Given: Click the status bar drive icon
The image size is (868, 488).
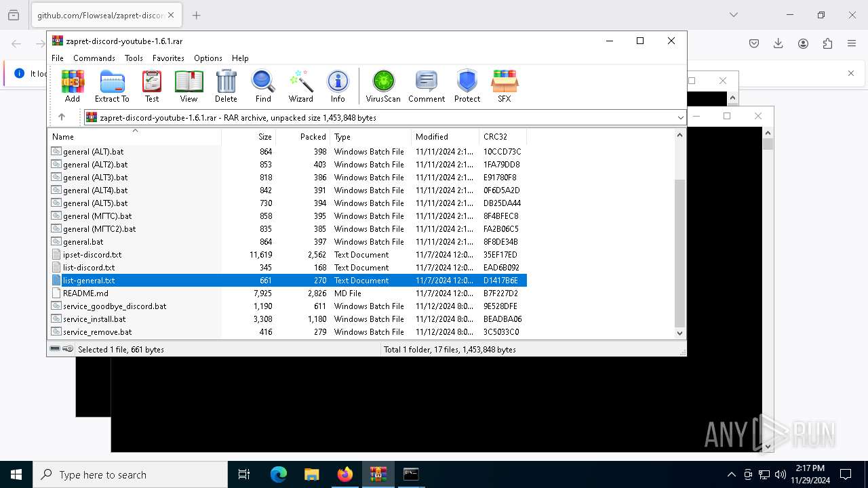Looking at the screenshot, I should point(55,349).
